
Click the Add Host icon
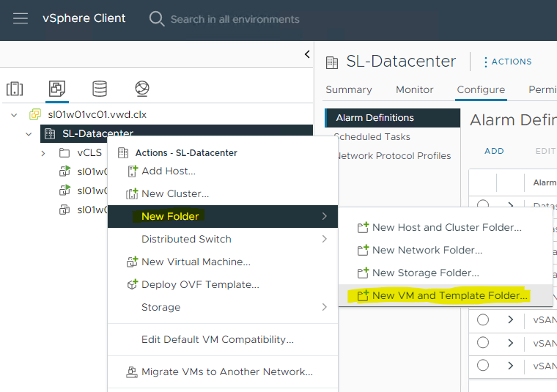[132, 171]
